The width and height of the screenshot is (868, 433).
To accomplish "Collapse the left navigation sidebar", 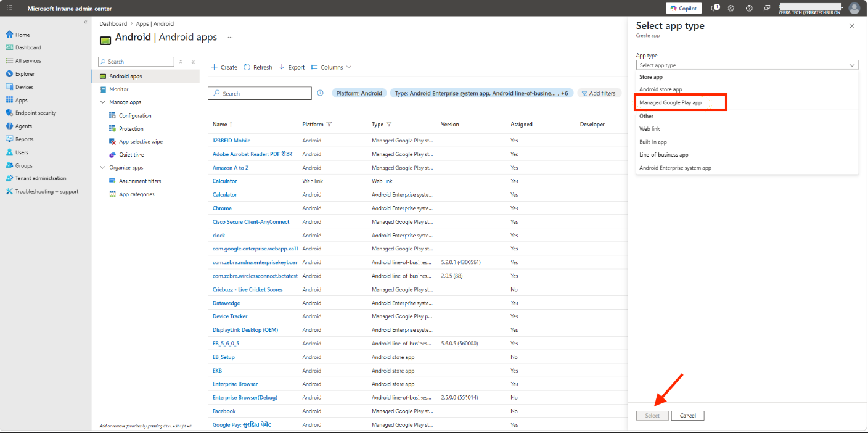I will [85, 22].
